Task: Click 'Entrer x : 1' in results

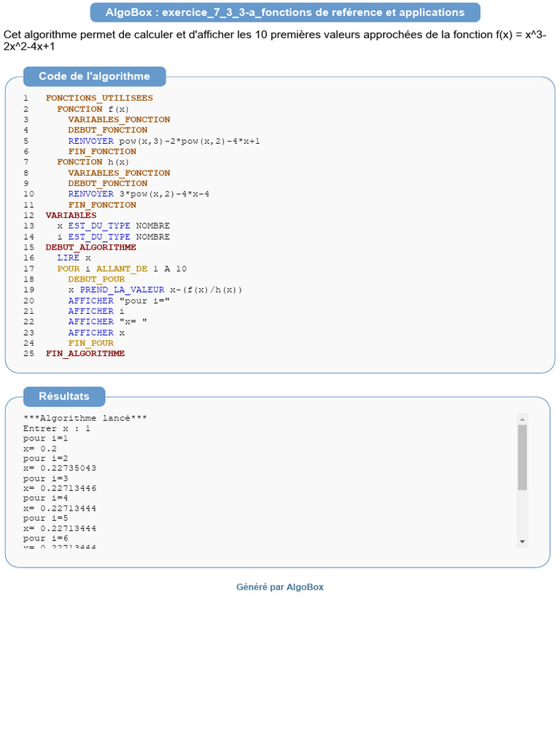Action: coord(57,429)
